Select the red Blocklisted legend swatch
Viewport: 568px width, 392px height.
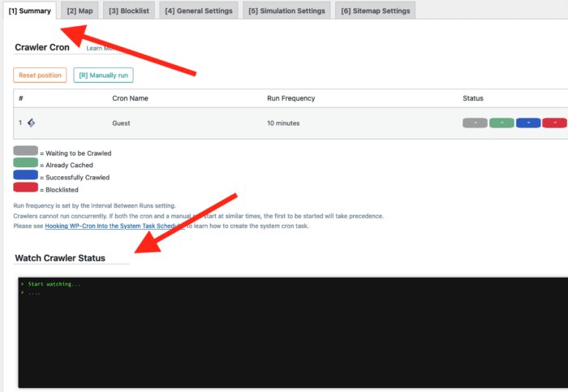click(25, 188)
